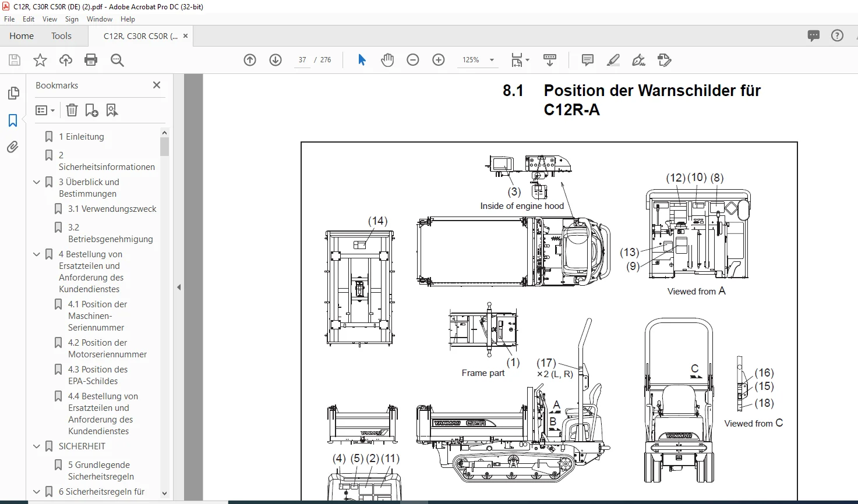The height and width of the screenshot is (504, 858).
Task: Click the Zoom in plus icon
Action: pyautogui.click(x=439, y=60)
